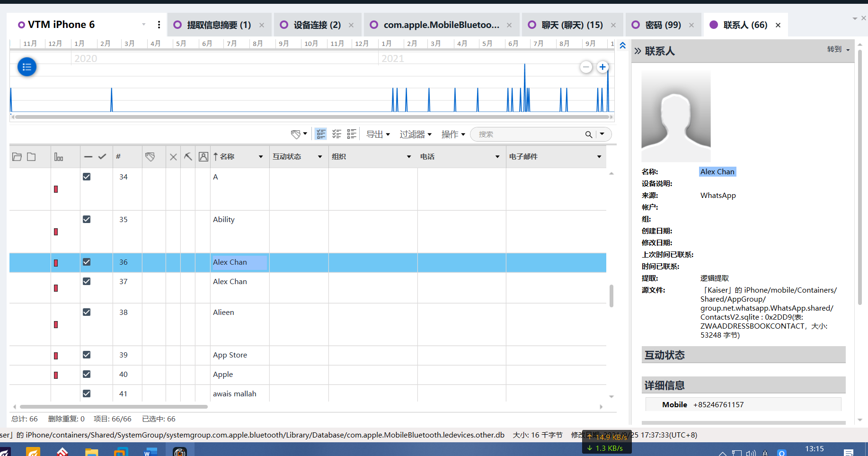Click the volume icon in system tray
Screen dimensions: 868x456
coord(751,453)
